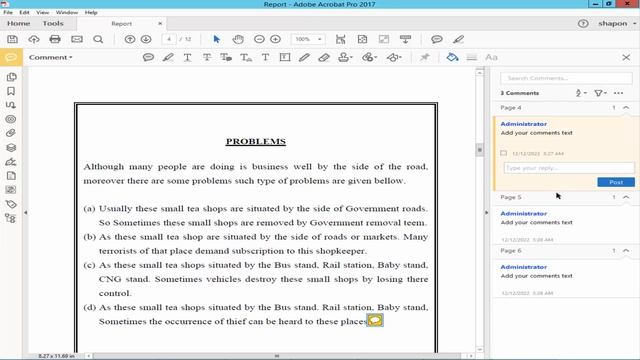This screenshot has height=360, width=640.
Task: Click the vertical document scrollbar thumb
Action: coord(480,149)
